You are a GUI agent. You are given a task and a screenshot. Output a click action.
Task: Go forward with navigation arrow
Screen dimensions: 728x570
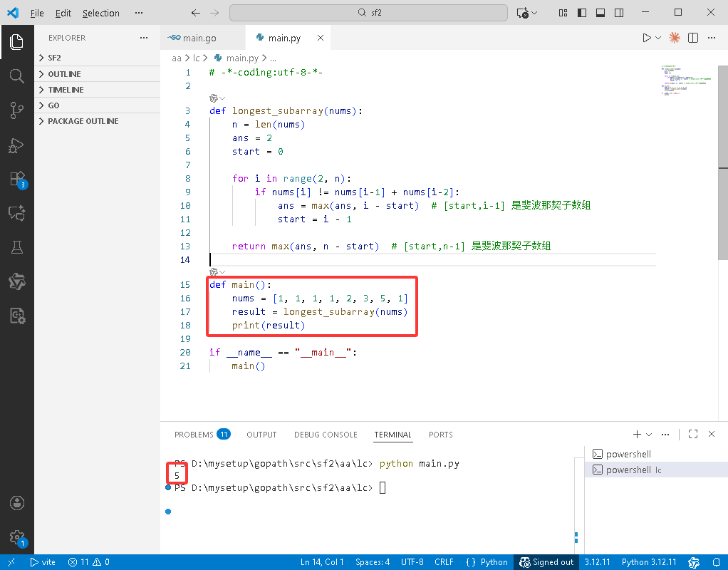[x=214, y=13]
